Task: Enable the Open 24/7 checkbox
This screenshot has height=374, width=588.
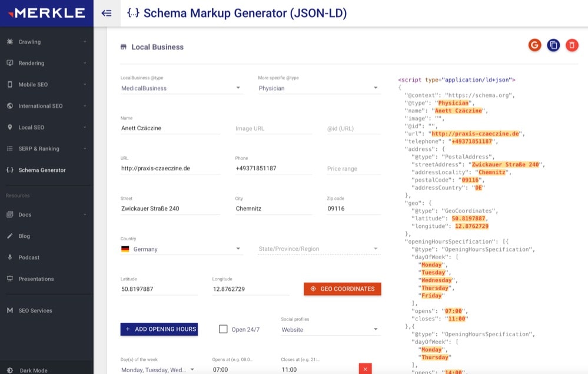Action: tap(223, 329)
